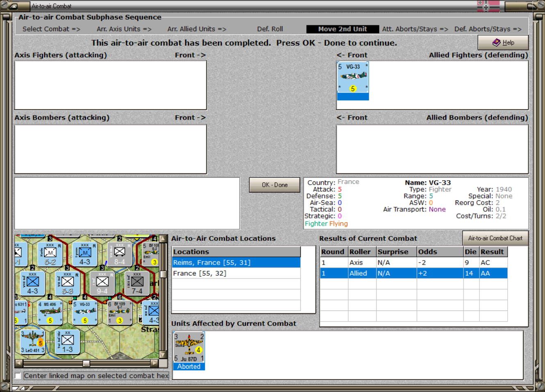Click the 1-3 infantry division counter
Screen dimensions: 545x392
(67, 342)
